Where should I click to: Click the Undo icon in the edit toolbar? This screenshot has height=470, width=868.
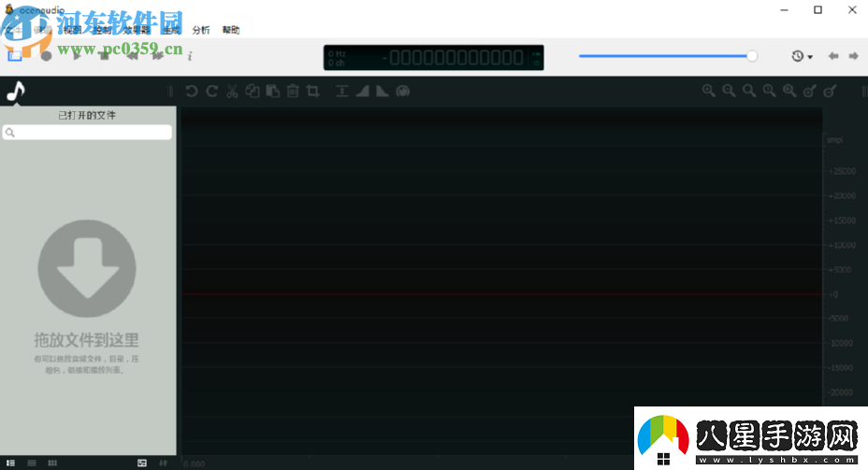point(191,91)
